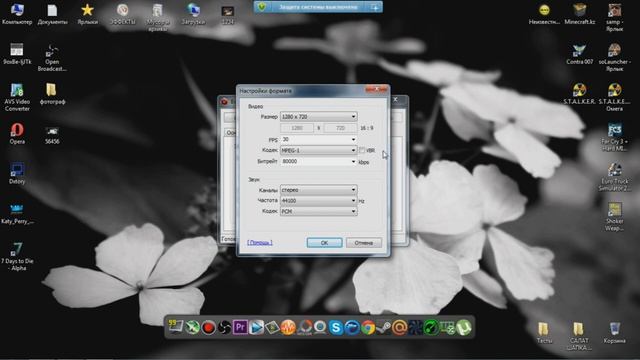Open the red record button app in the dock
This screenshot has width=640, height=360.
(x=208, y=327)
